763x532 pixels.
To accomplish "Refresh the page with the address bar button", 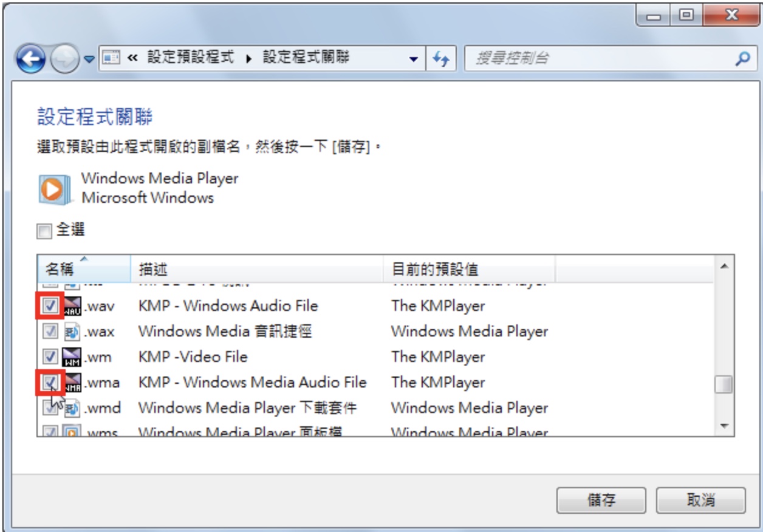I will tap(440, 59).
